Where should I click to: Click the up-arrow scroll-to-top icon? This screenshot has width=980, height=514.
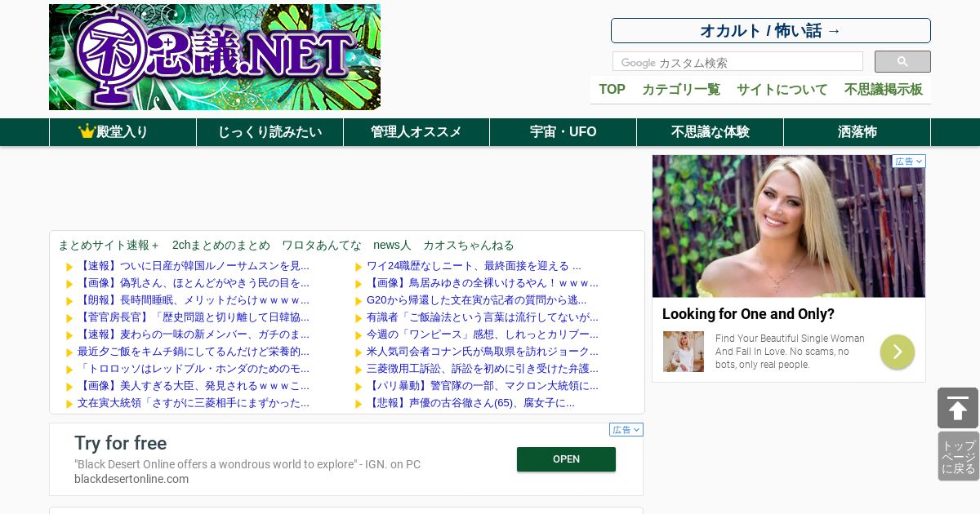[x=958, y=408]
